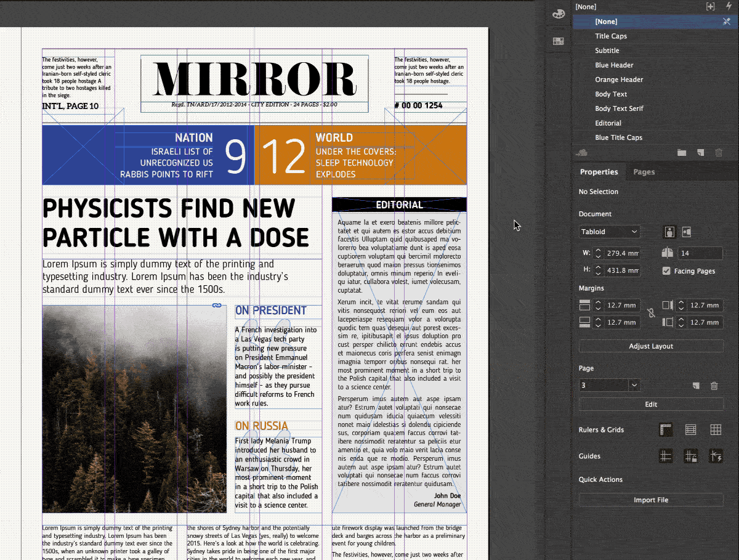The image size is (739, 560).
Task: Click the top margin 12.7 mm field
Action: tap(622, 305)
